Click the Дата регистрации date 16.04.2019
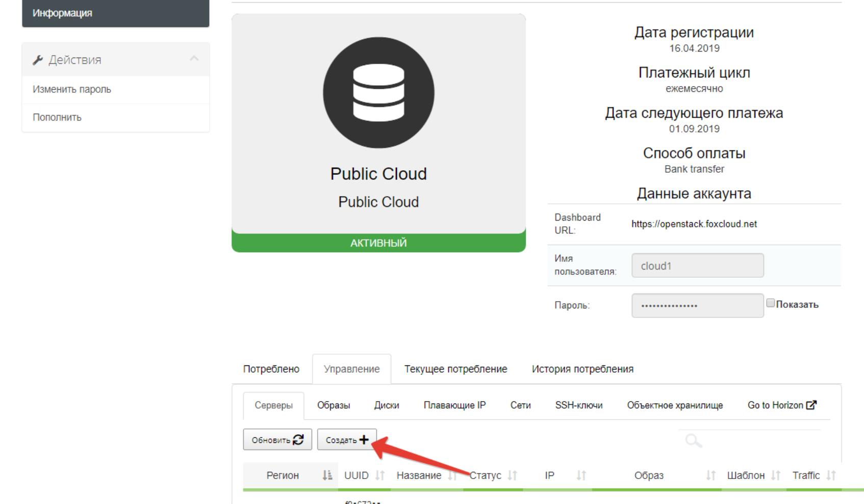This screenshot has width=864, height=504. 694,48
